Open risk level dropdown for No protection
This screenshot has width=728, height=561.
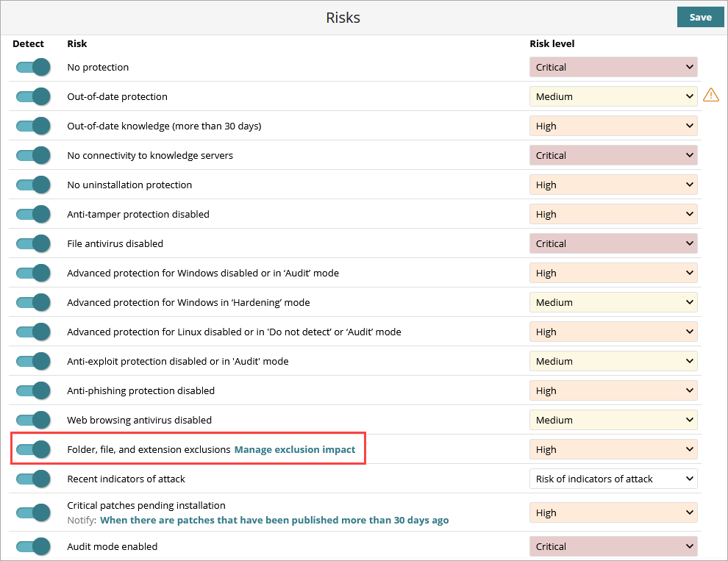[613, 67]
